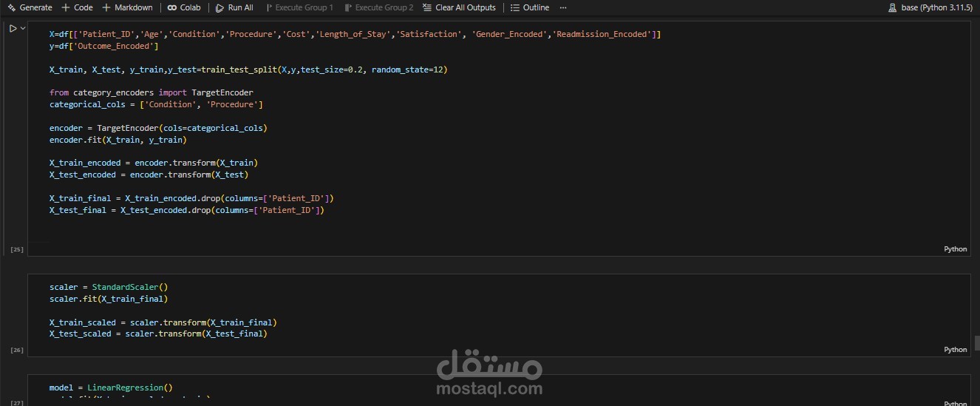Click 'encoder.fit(X_train, y_train)' line
This screenshot has width=980, height=406.
(x=118, y=139)
